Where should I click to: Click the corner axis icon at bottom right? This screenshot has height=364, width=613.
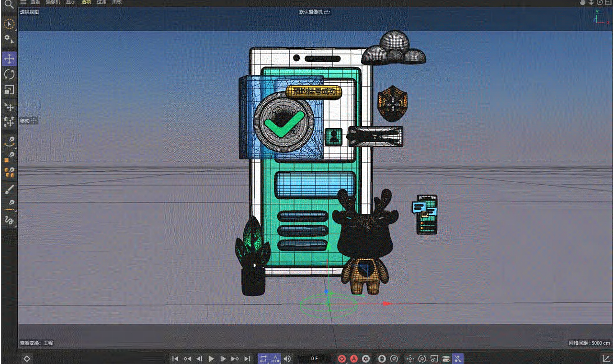[x=605, y=359]
